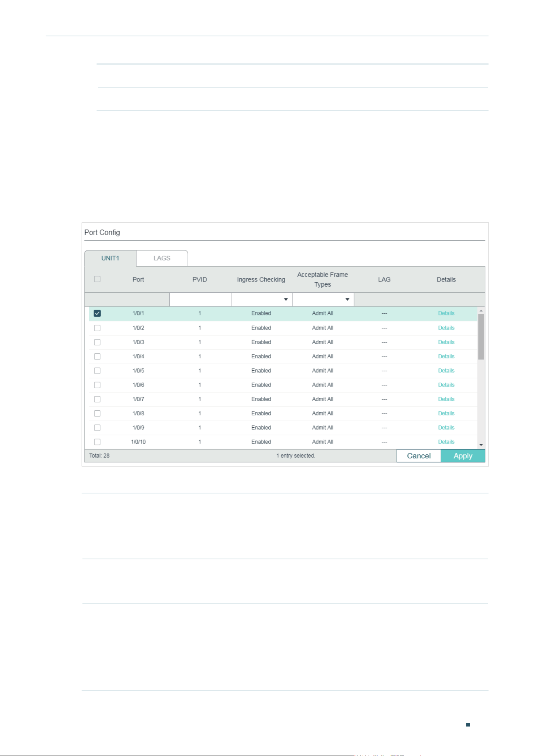The height and width of the screenshot is (756, 535).
Task: Check the checkbox for port 1/0/9
Action: 97,428
